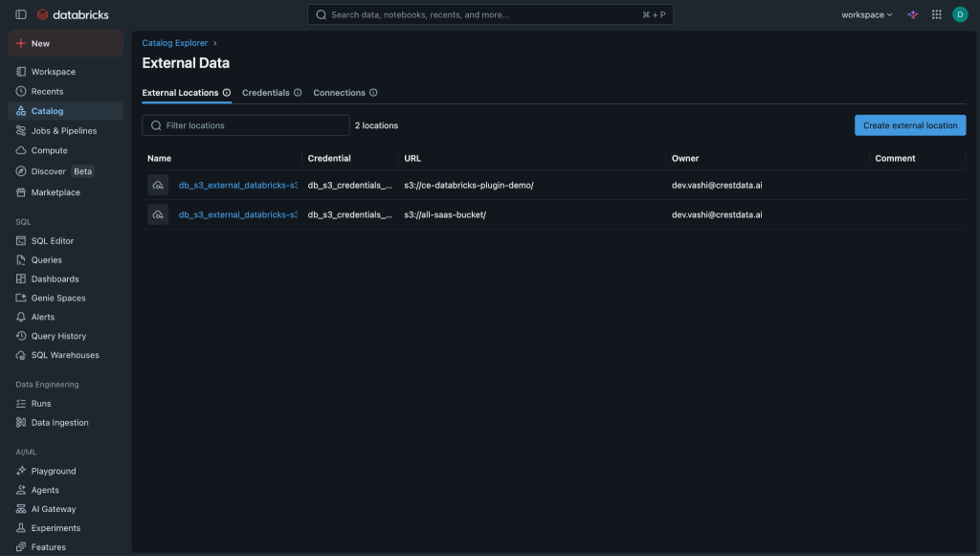
Task: Click Create external location button
Action: (910, 125)
